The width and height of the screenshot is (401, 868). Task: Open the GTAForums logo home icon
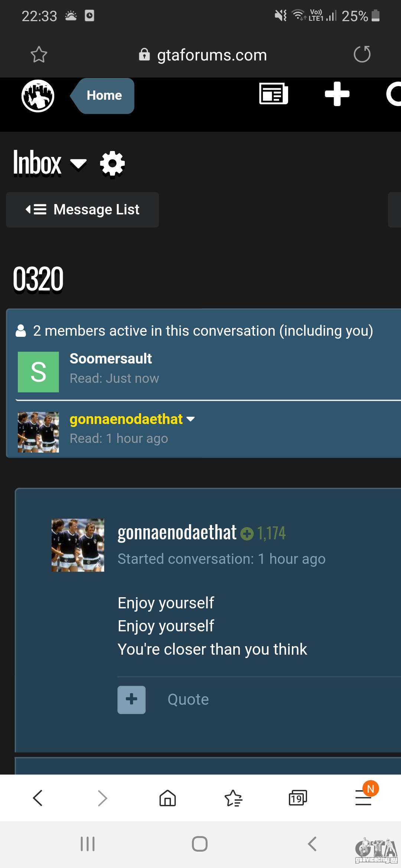point(38,96)
